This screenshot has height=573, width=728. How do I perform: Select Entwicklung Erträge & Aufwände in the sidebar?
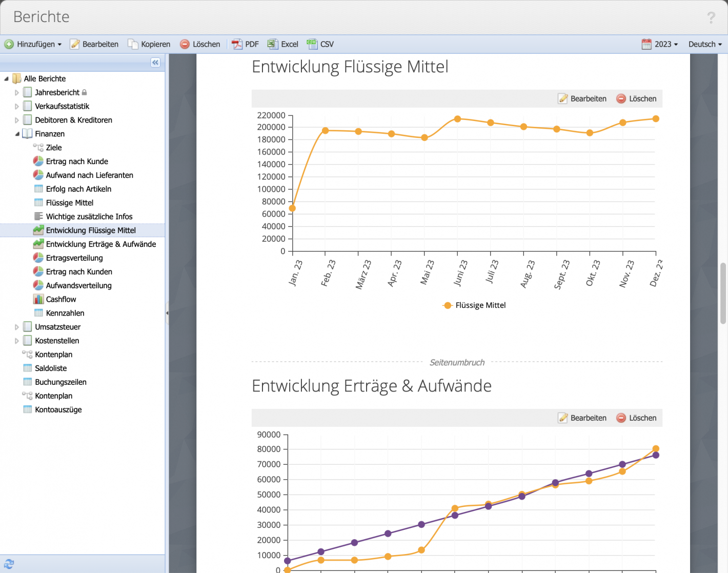click(x=100, y=244)
